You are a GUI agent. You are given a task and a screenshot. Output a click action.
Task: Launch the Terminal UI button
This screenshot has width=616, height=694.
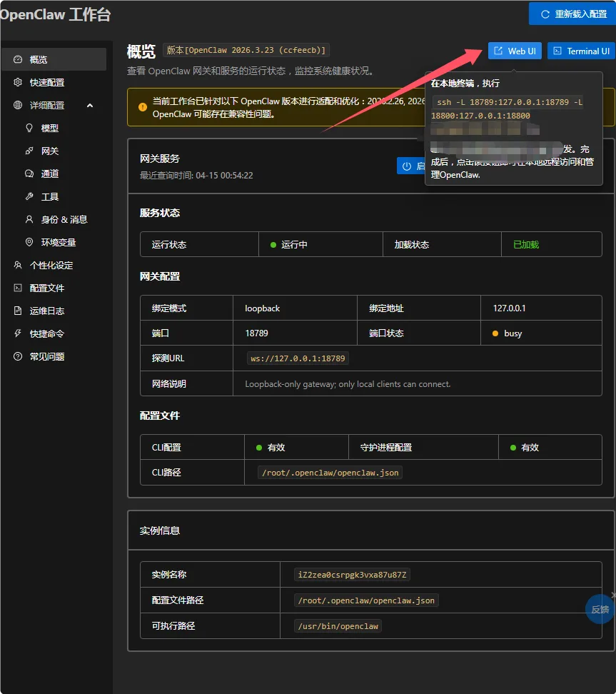pyautogui.click(x=582, y=51)
